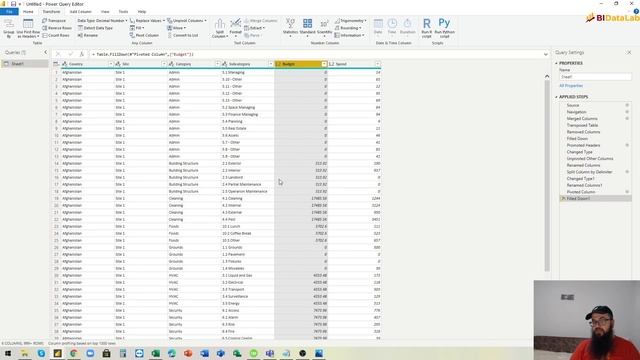Collapse the PROPERTIES section

(556, 63)
